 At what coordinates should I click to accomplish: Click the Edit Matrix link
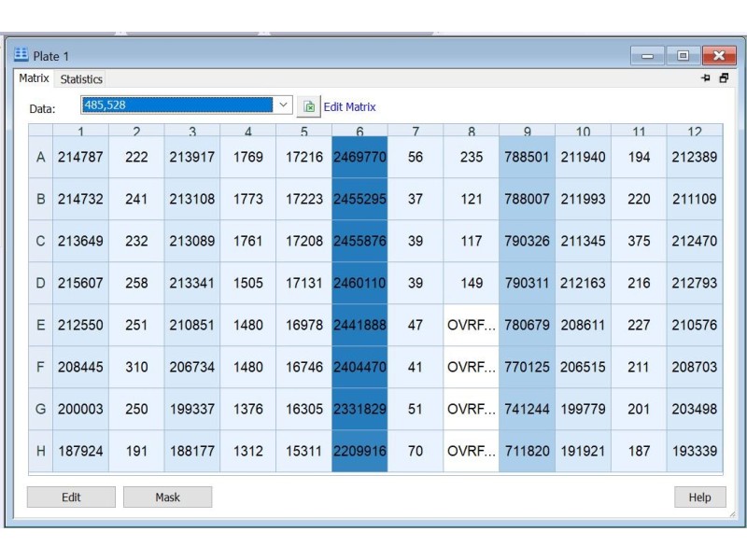pyautogui.click(x=349, y=107)
